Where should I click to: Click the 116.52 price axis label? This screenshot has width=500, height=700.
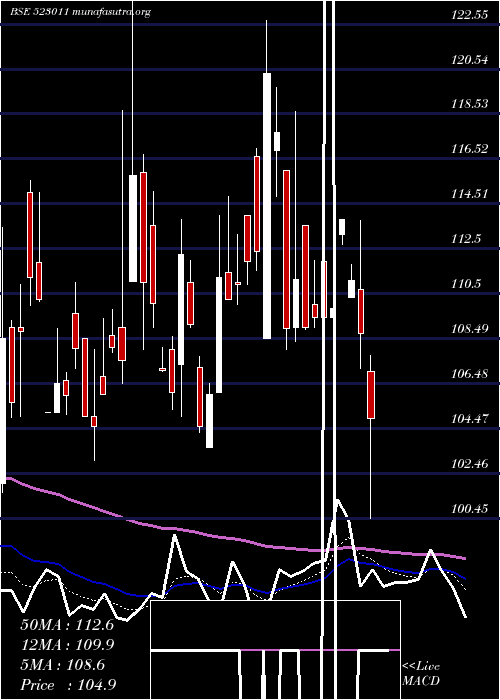469,149
